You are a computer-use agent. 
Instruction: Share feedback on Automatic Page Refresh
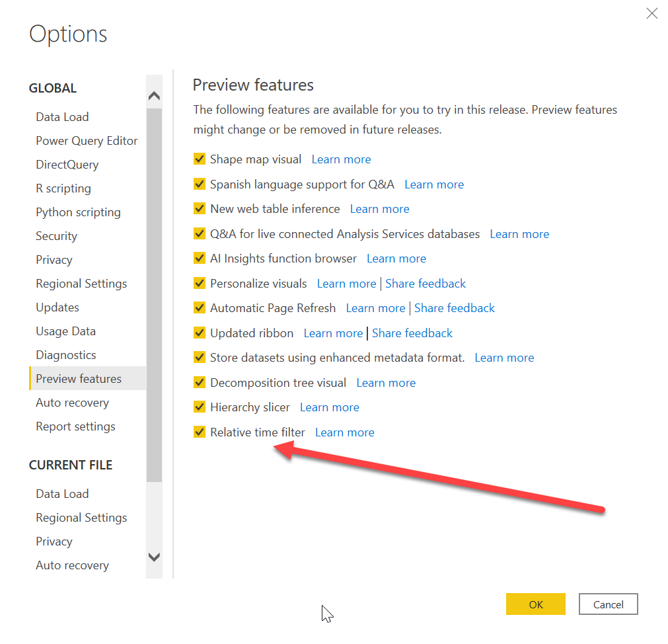(x=455, y=308)
